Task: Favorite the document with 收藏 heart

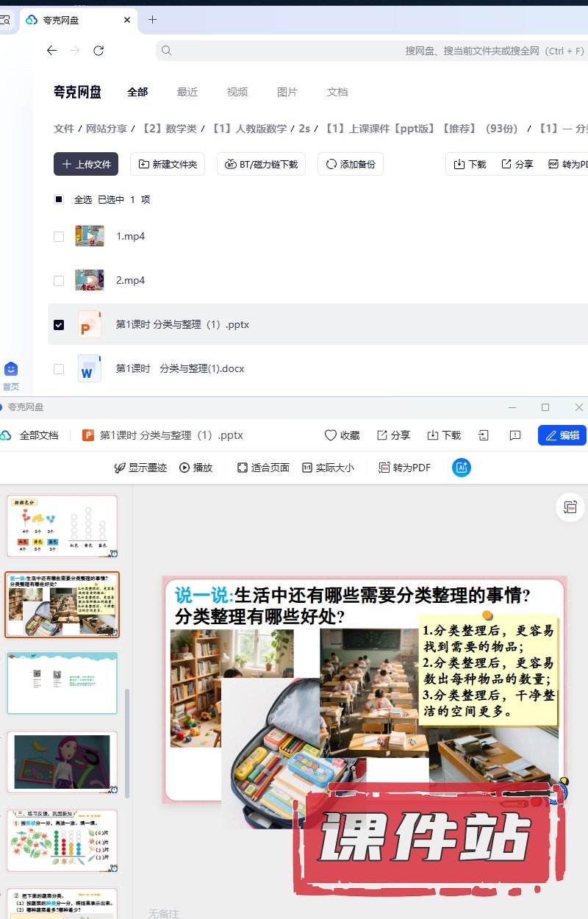Action: click(342, 435)
